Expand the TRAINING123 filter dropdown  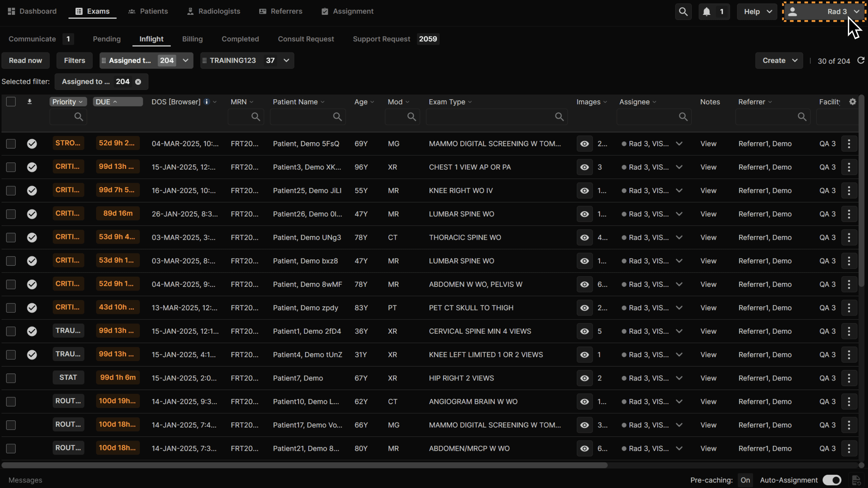(286, 61)
